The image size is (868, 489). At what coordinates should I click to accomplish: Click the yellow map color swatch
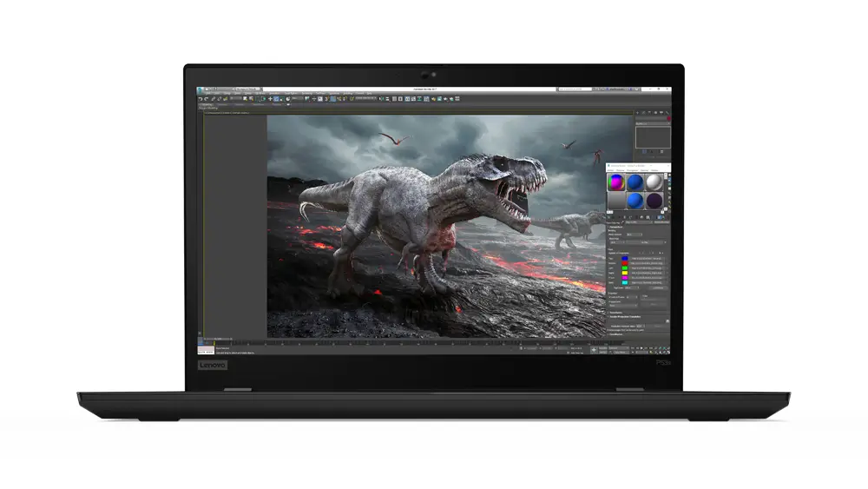(625, 273)
